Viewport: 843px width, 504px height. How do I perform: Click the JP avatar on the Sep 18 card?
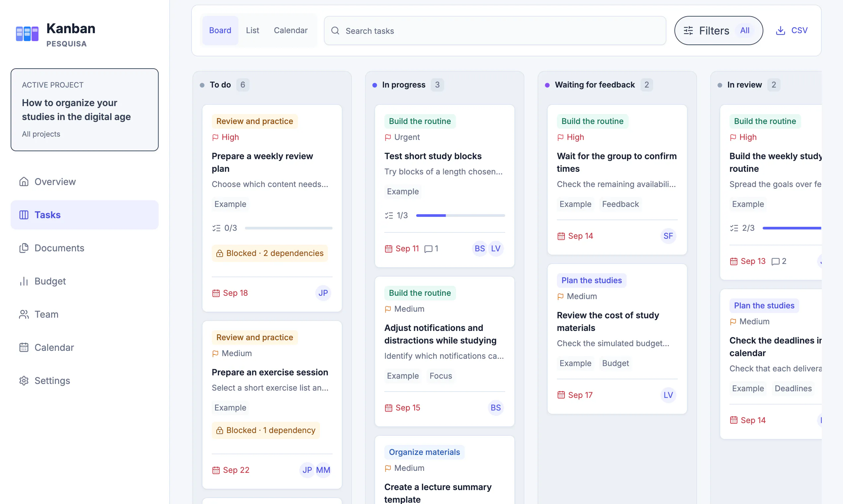[323, 293]
